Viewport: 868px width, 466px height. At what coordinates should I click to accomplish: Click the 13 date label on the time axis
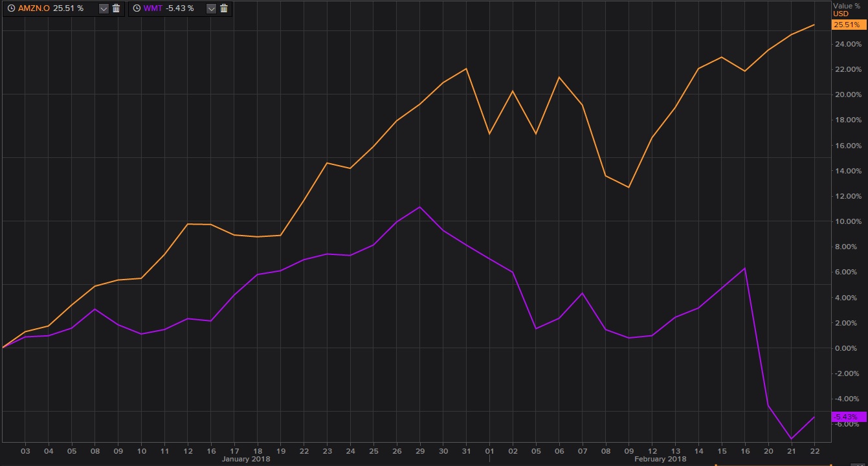coord(675,450)
